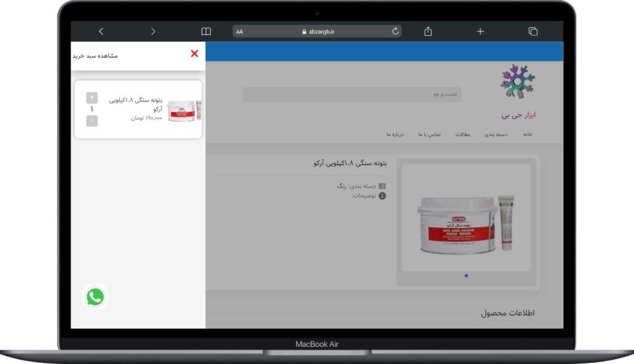Open the دسته بندی menu item
The width and height of the screenshot is (634, 364).
click(x=495, y=134)
